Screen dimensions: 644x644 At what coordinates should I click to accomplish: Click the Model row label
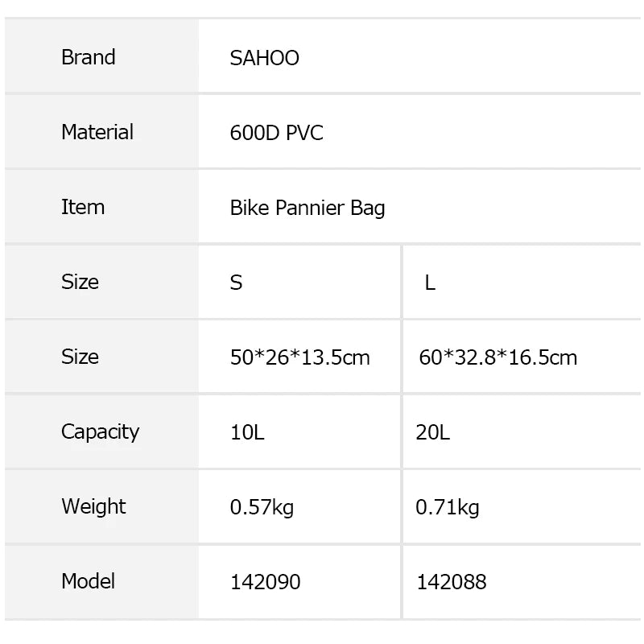click(88, 581)
